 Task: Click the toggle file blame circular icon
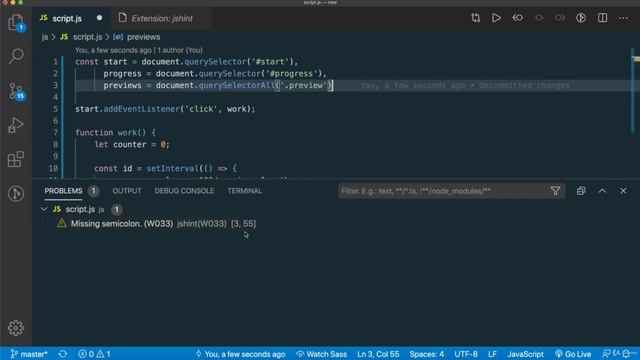click(581, 18)
